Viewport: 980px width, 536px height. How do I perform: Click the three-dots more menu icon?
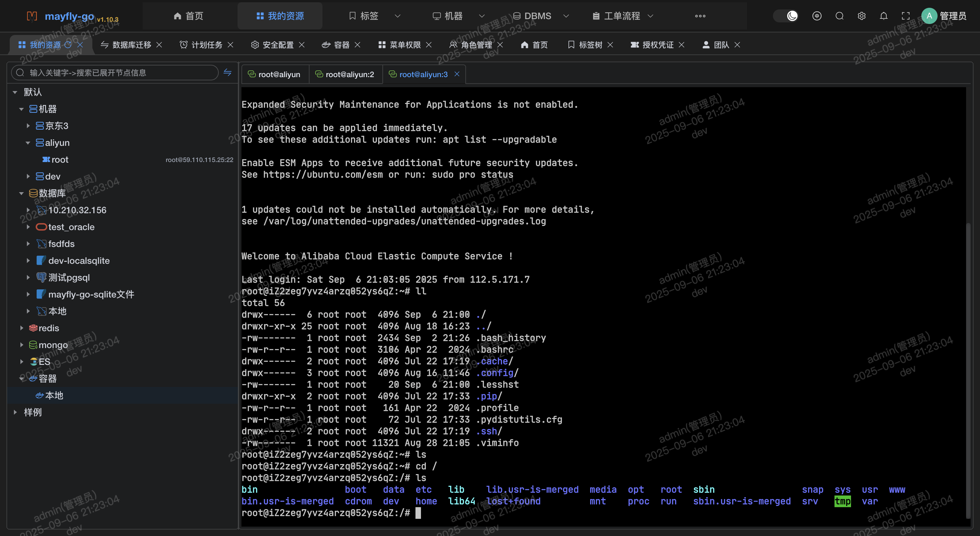[700, 16]
